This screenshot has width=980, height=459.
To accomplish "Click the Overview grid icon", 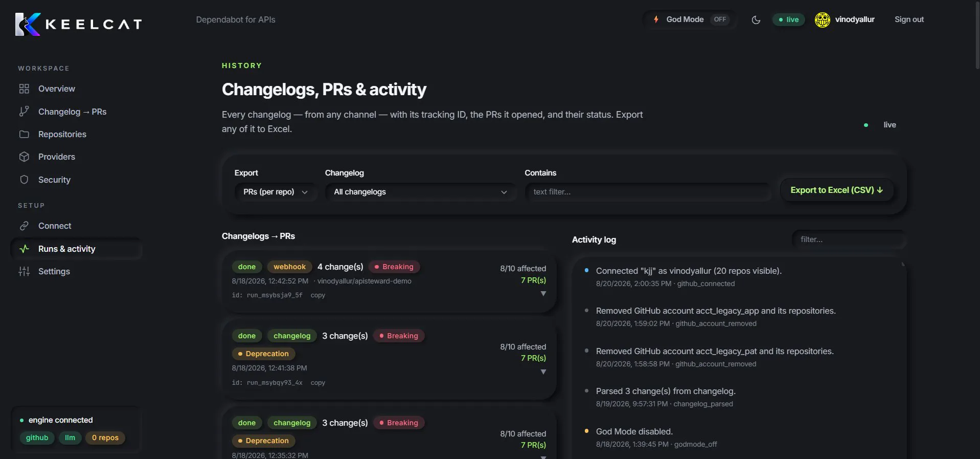I will [x=24, y=89].
